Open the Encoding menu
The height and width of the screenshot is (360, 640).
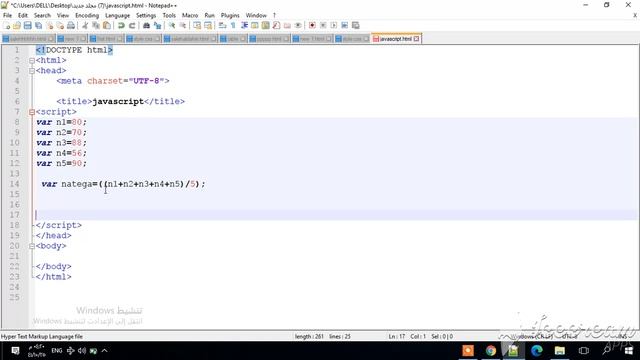click(87, 15)
